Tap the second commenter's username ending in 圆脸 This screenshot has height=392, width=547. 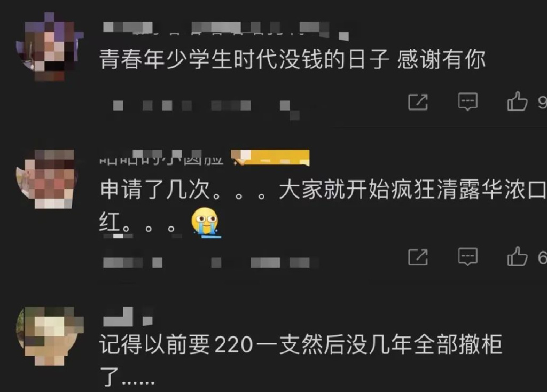pyautogui.click(x=161, y=158)
